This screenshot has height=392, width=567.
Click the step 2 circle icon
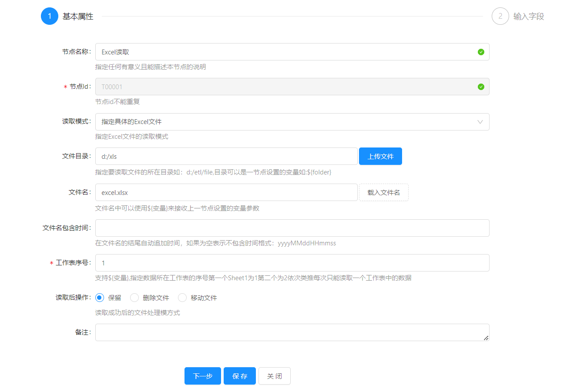tap(500, 16)
